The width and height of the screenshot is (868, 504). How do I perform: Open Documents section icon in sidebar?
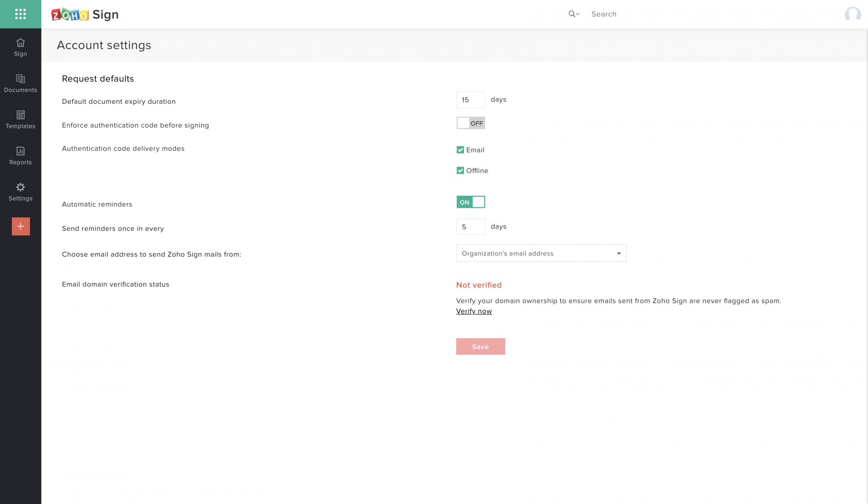point(20,79)
